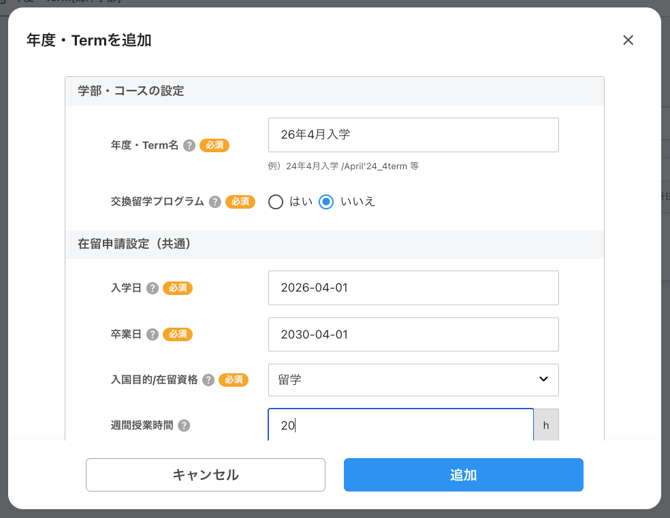670x518 pixels.
Task: Click the 年度・Term名 text field
Action: click(413, 135)
